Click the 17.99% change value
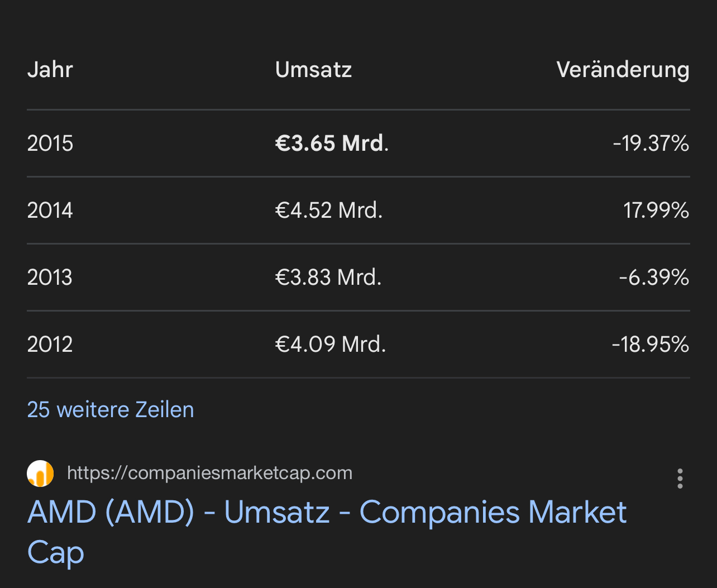The width and height of the screenshot is (717, 588). pos(656,211)
